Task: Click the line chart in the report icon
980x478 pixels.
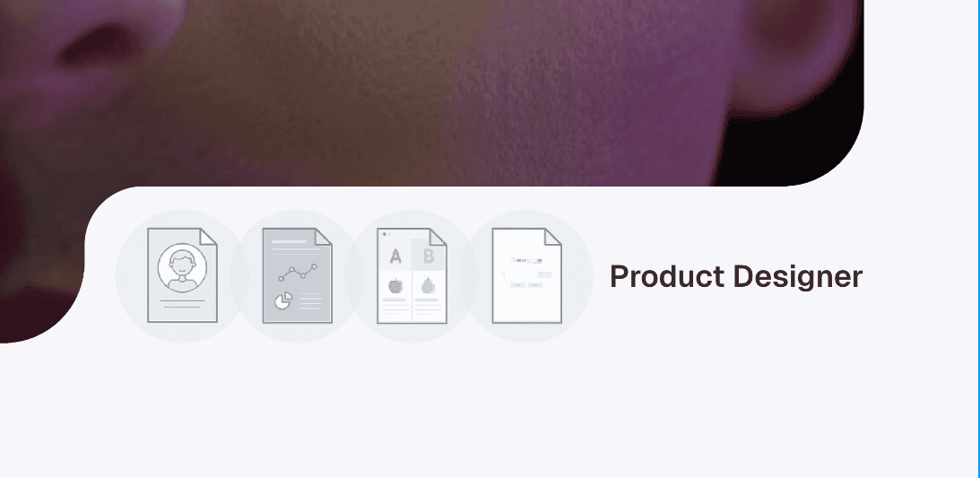Action: [x=298, y=273]
